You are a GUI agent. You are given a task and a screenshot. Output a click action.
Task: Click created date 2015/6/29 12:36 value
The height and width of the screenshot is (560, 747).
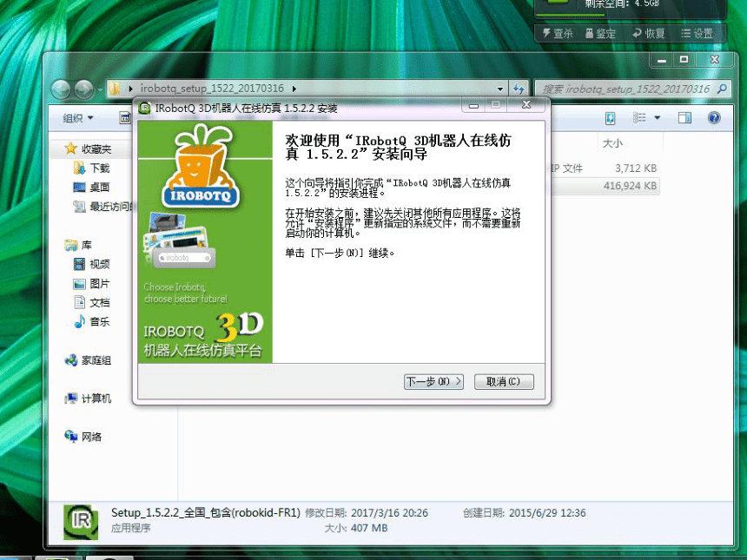[547, 513]
